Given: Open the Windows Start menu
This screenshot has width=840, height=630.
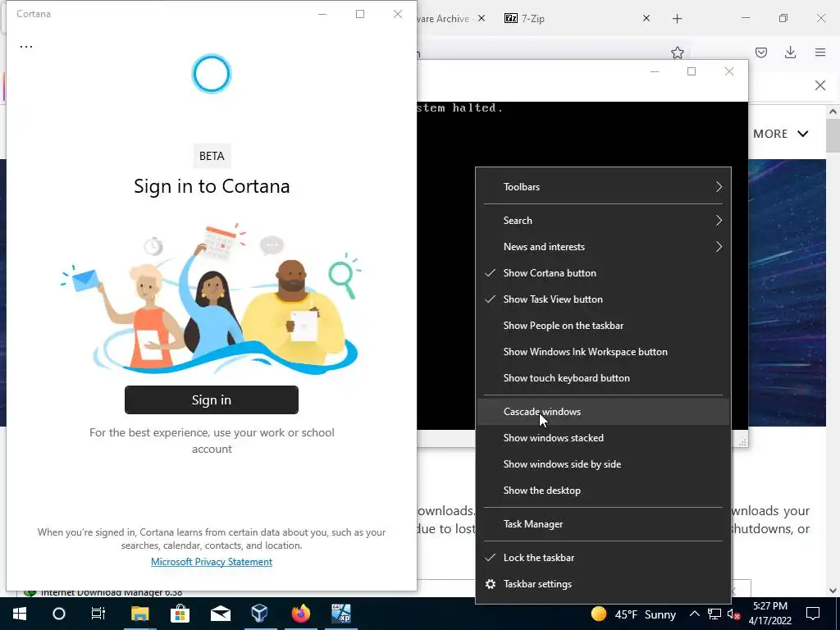Looking at the screenshot, I should click(x=20, y=614).
